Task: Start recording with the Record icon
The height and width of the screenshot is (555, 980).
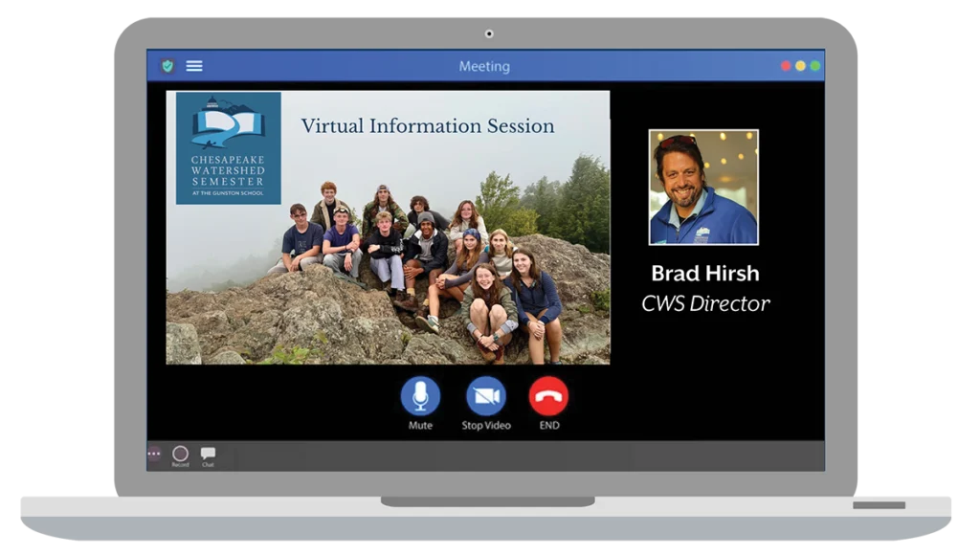Action: [x=179, y=454]
